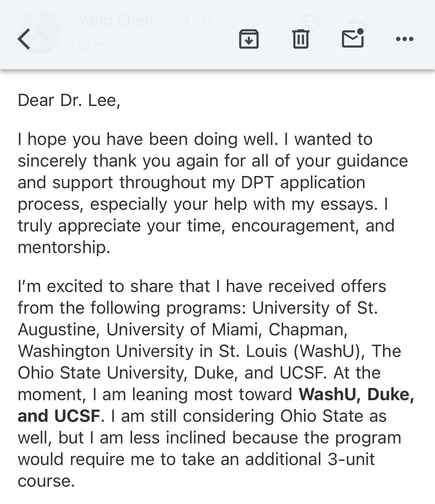The image size is (435, 504).
Task: Tap the "to me" recipient label
Action: [x=95, y=45]
